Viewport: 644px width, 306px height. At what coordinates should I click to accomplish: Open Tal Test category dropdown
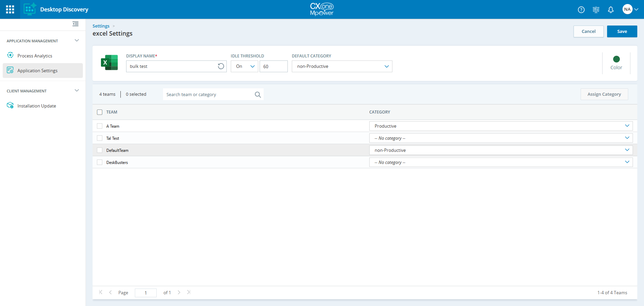[x=501, y=138]
